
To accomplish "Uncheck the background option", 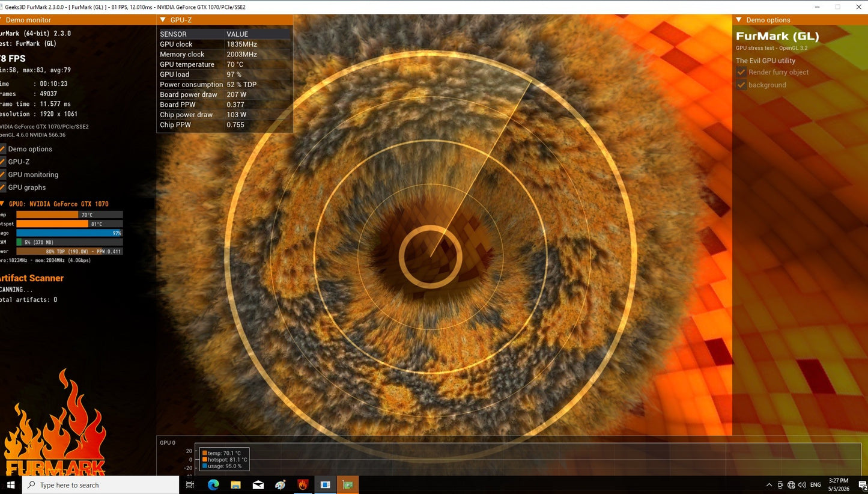I will point(742,85).
